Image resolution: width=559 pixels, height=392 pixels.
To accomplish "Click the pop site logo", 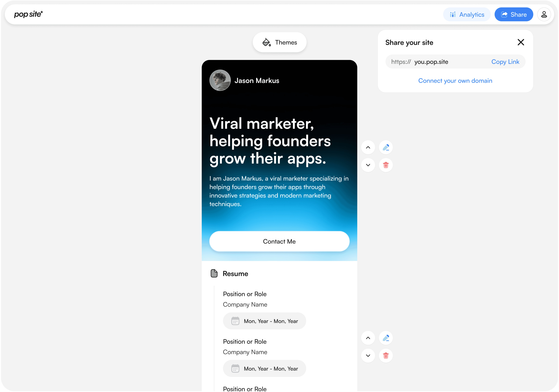I will (28, 14).
